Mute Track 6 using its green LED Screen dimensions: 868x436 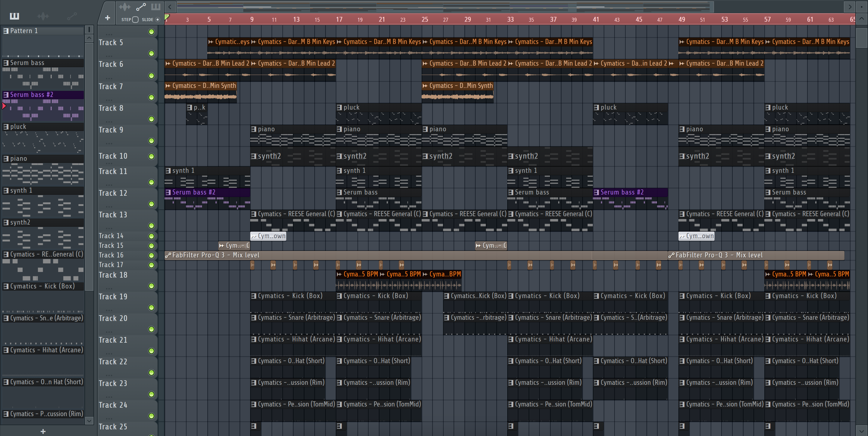point(152,75)
